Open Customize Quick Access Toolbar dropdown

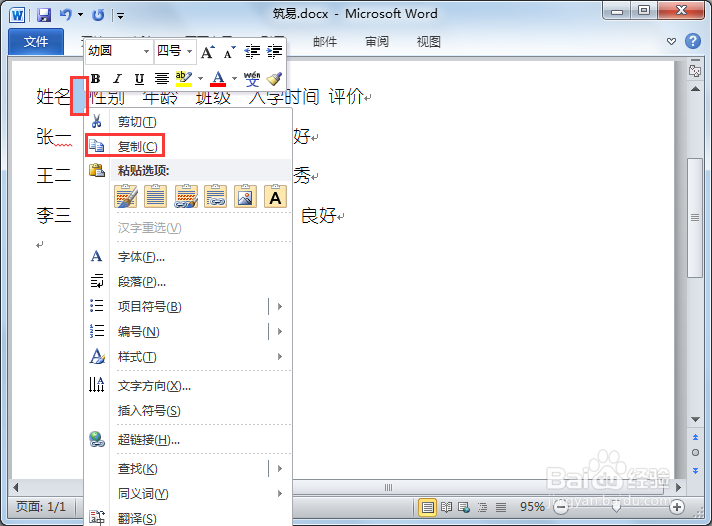pyautogui.click(x=120, y=15)
